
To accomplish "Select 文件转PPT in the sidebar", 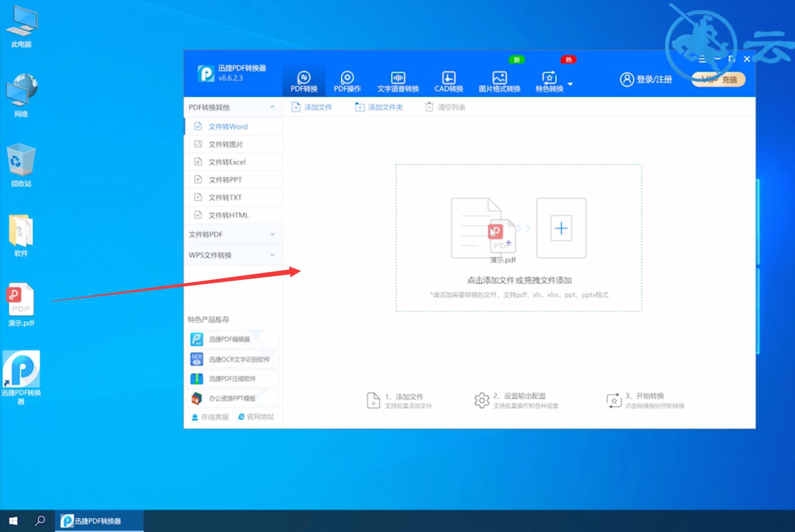I will tap(233, 179).
